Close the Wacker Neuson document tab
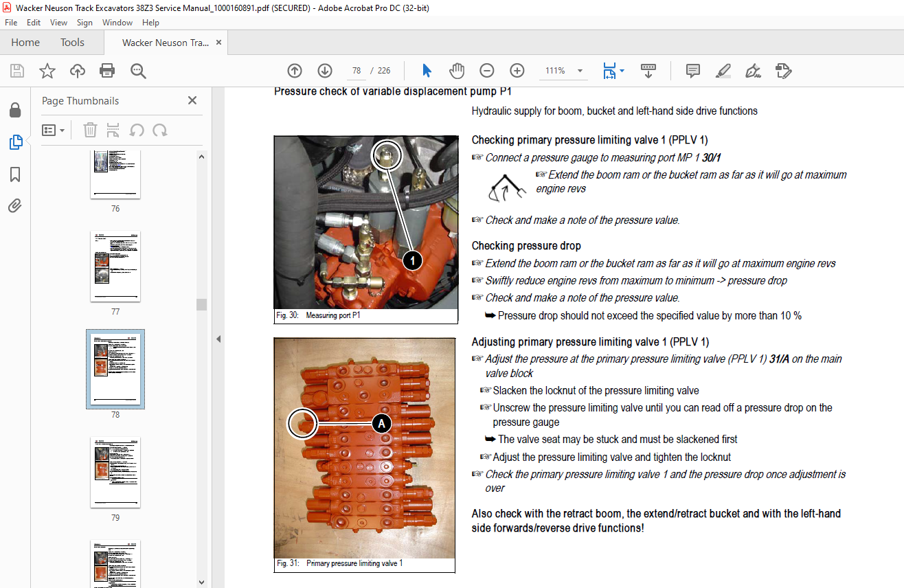The image size is (904, 588). pyautogui.click(x=219, y=43)
